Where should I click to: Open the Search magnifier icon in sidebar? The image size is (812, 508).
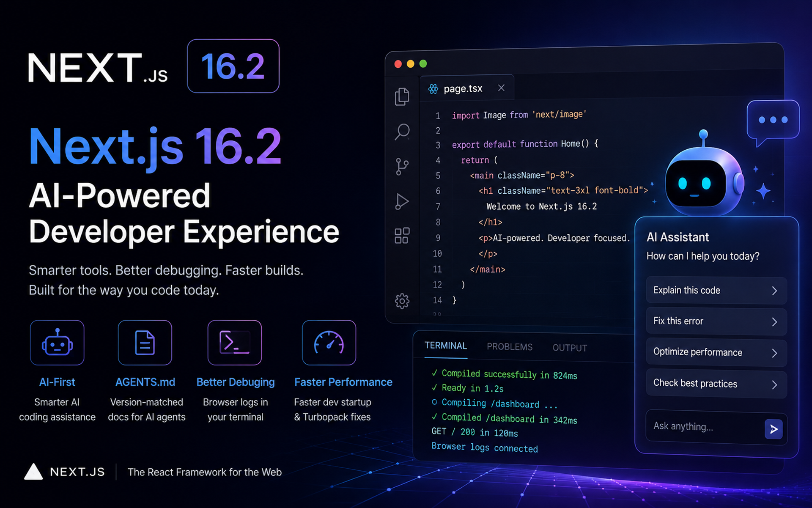coord(402,132)
